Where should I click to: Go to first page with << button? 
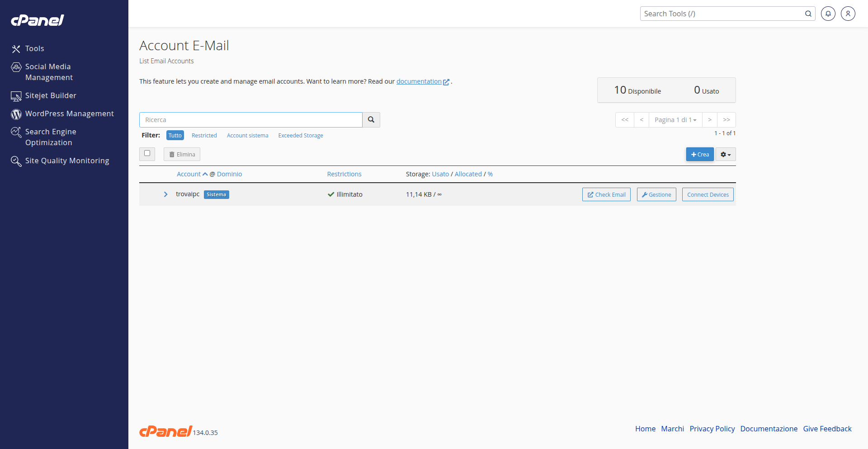click(x=625, y=120)
